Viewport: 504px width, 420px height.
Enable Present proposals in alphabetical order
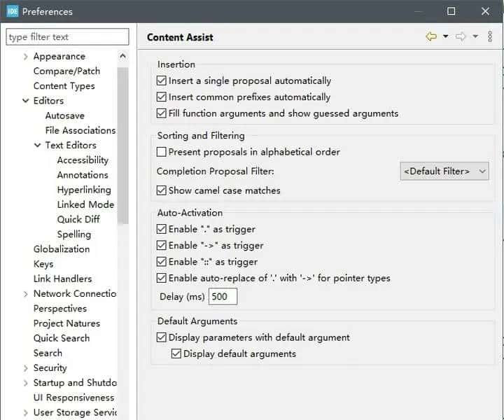tap(162, 152)
